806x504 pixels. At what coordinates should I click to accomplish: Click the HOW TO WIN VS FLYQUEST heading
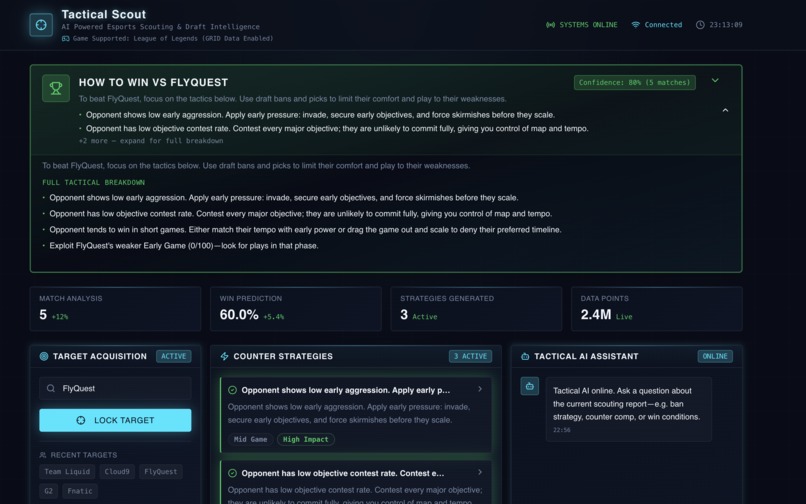pyautogui.click(x=153, y=82)
